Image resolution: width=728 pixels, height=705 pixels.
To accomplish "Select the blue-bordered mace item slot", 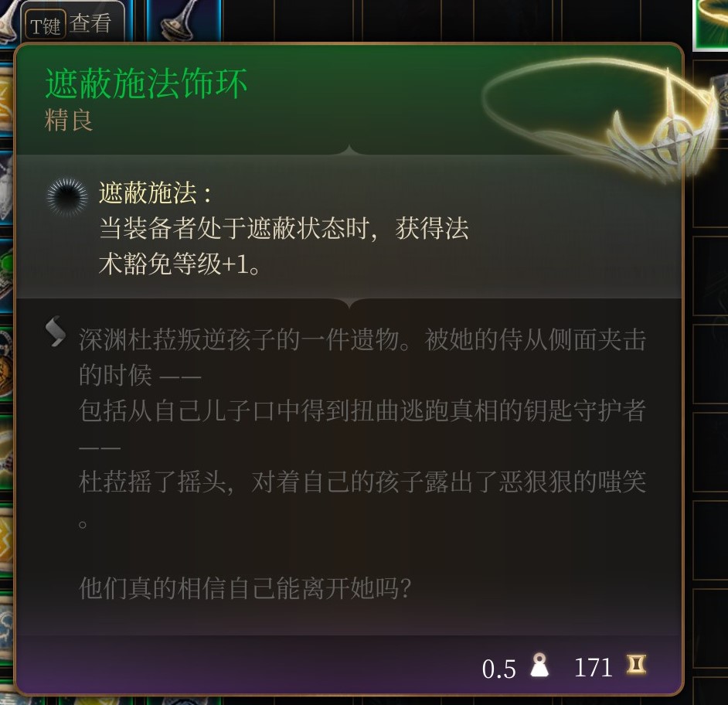I will tap(184, 21).
